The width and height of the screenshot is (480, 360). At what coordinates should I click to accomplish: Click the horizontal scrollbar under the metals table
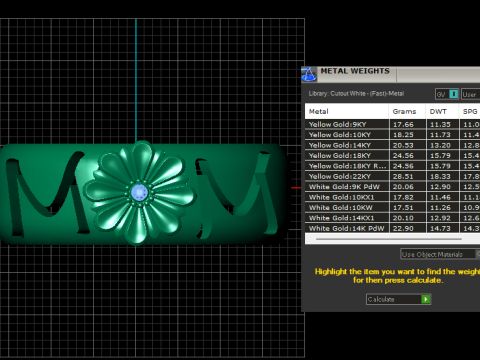coord(389,239)
